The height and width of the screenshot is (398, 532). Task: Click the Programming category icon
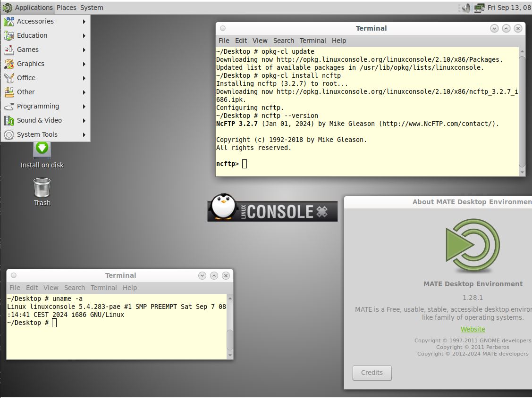[9, 107]
